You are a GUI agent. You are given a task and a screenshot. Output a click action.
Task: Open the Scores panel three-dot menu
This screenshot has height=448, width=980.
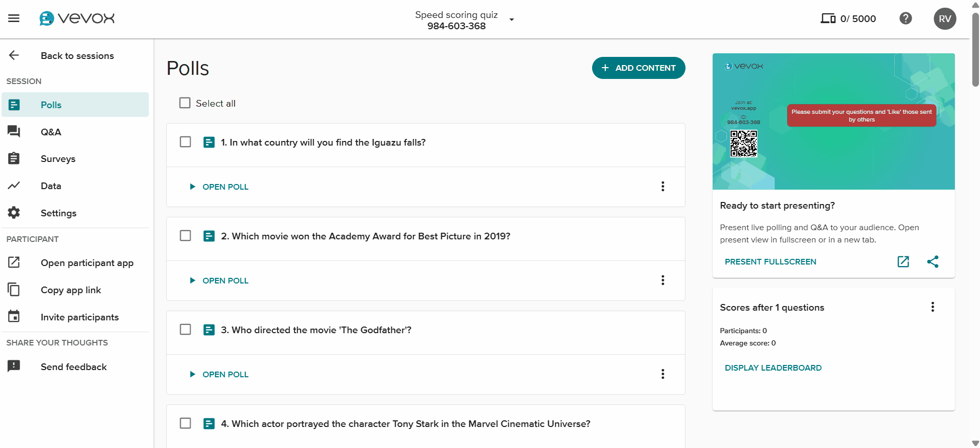click(933, 307)
